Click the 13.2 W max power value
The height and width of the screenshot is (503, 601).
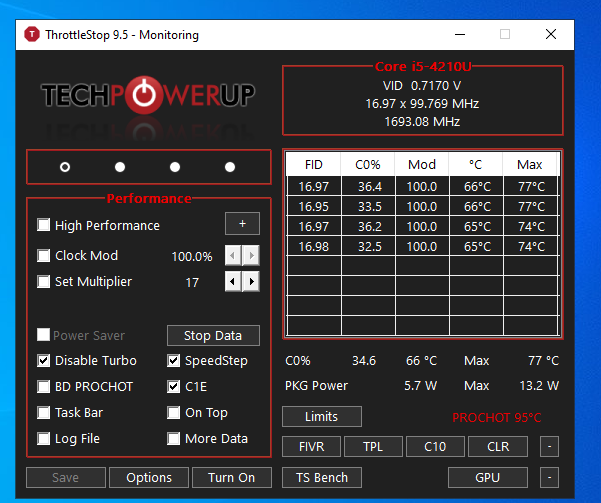click(539, 385)
